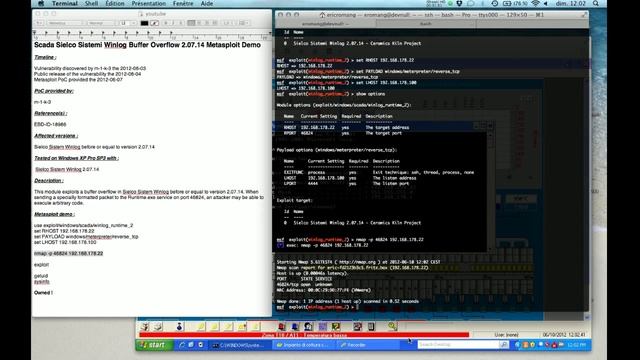Open the Présentation menu

[149, 3]
